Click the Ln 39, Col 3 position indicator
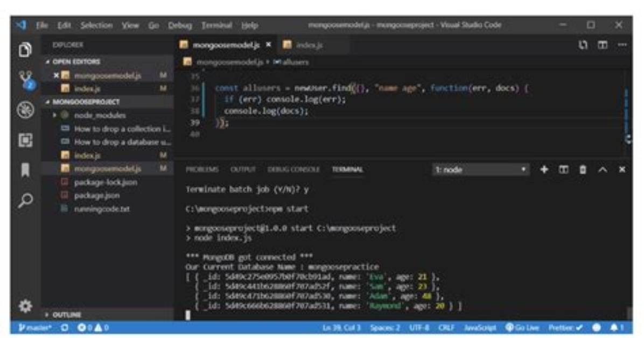The width and height of the screenshot is (644, 338). click(341, 328)
